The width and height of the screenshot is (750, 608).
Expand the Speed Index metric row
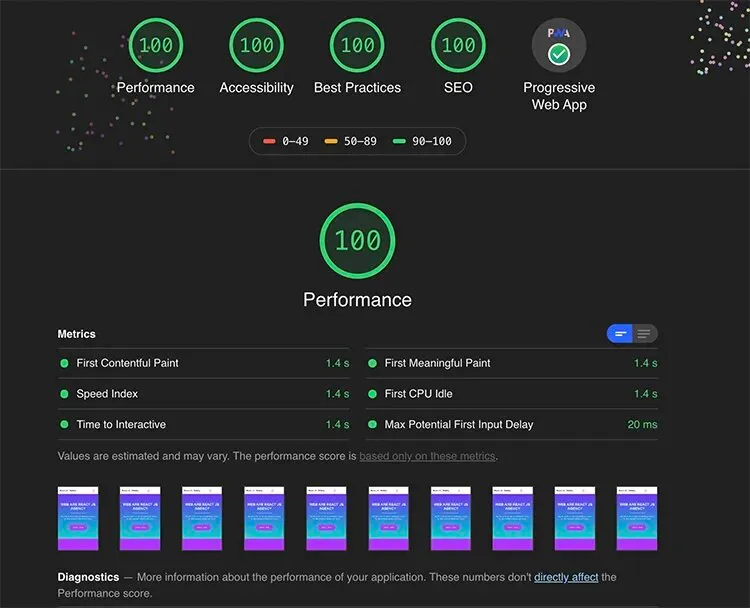[x=204, y=394]
